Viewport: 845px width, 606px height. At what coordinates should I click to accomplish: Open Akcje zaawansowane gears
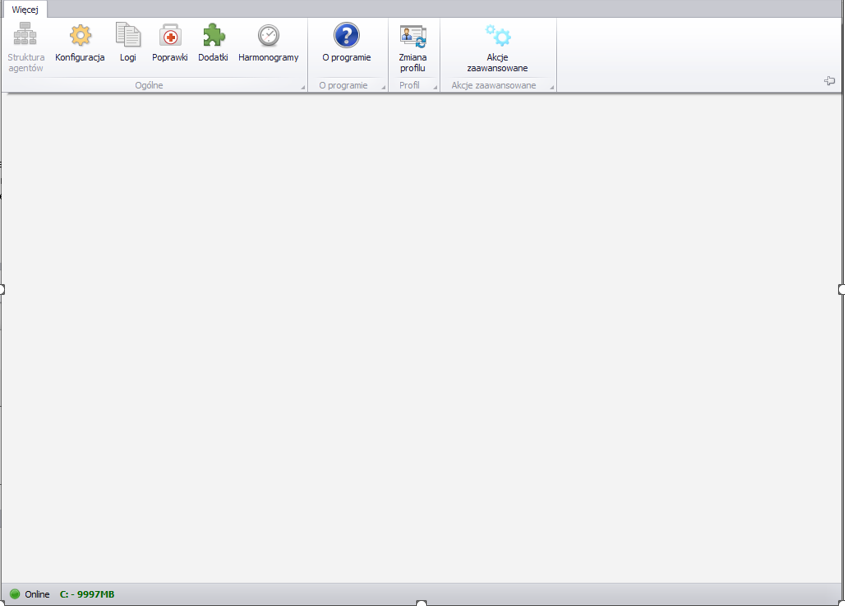(x=497, y=47)
